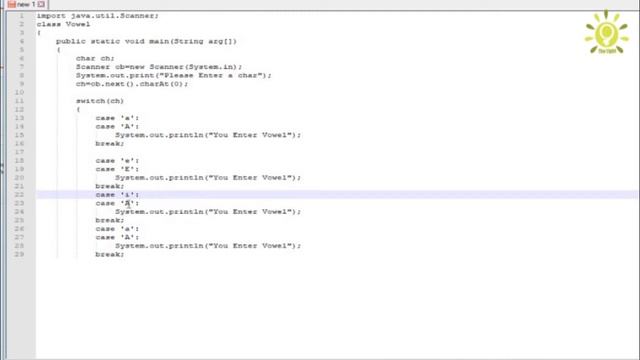Click "case 'A':" on line 27
Viewport: 640px width, 360px height.
point(117,237)
